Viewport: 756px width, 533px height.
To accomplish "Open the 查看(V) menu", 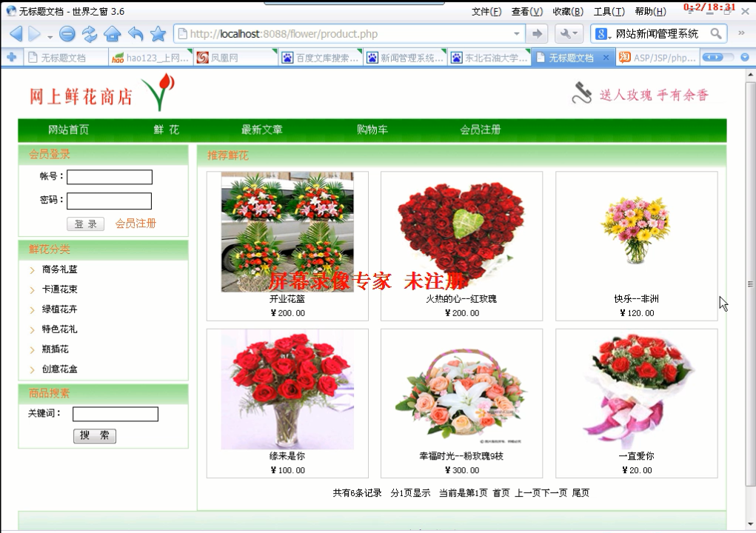I will point(526,12).
